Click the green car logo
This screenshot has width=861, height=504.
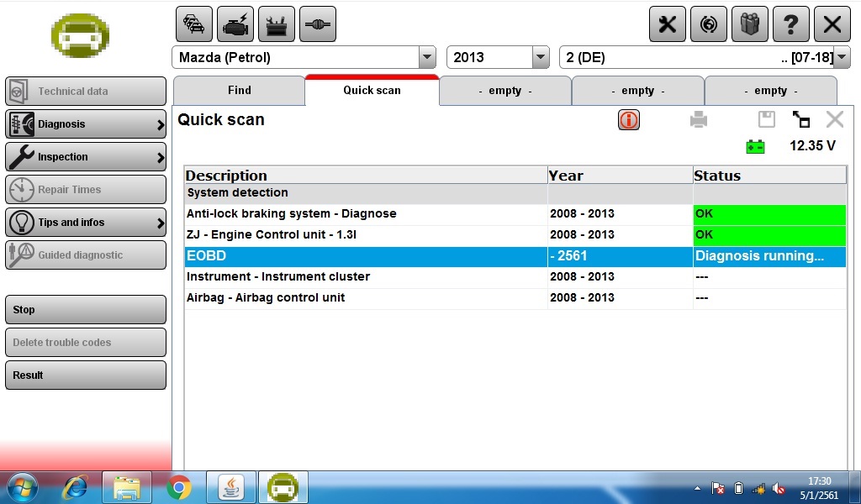tap(80, 35)
